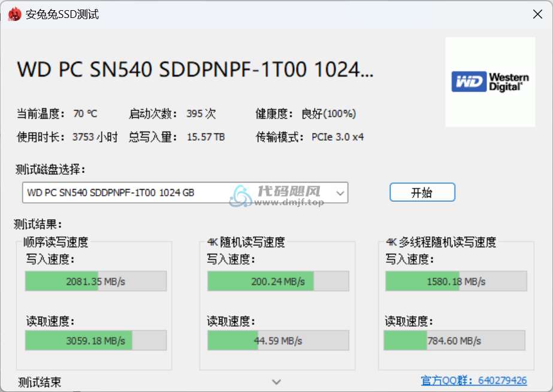
Task: Click the total written value 15.57 TB
Action: click(206, 137)
